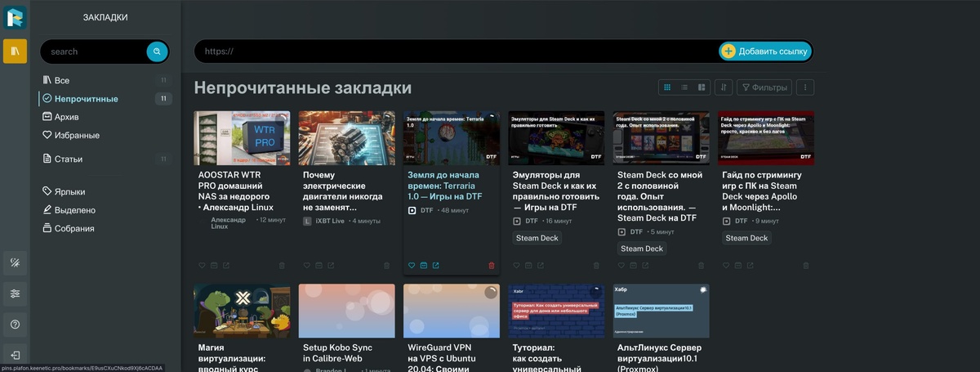
Task: Open Статьи in sidebar
Action: point(105,159)
